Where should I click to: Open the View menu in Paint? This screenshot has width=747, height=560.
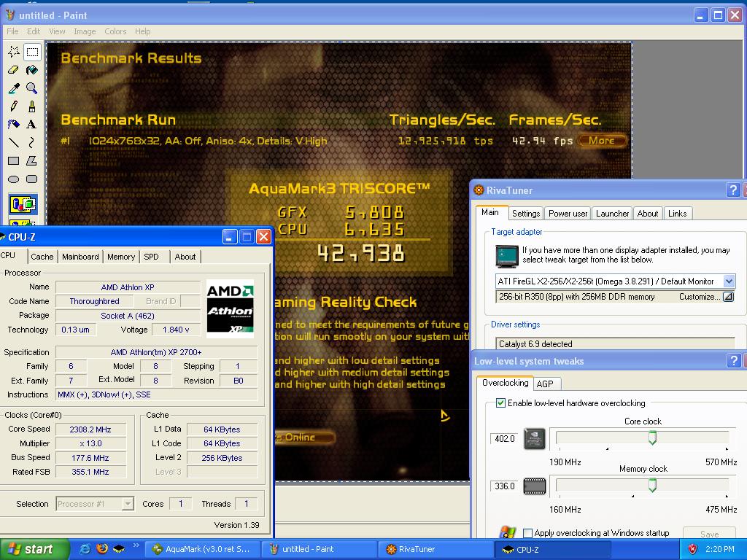[x=57, y=31]
